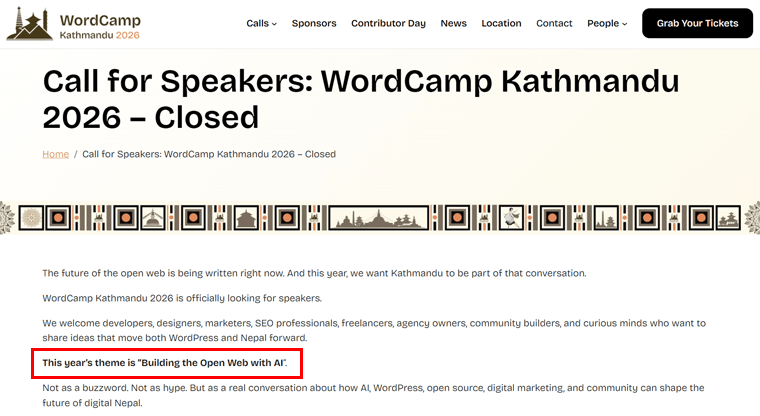760x416 pixels.
Task: Expand the Calls dropdown menu
Action: click(x=261, y=23)
